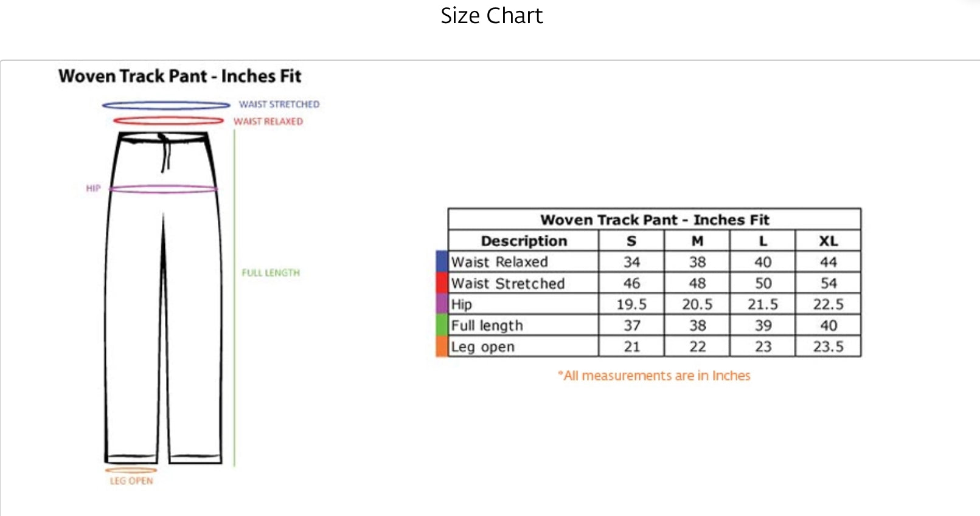Click the red Waist Stretched color swatch
The width and height of the screenshot is (980, 516).
pyautogui.click(x=442, y=283)
